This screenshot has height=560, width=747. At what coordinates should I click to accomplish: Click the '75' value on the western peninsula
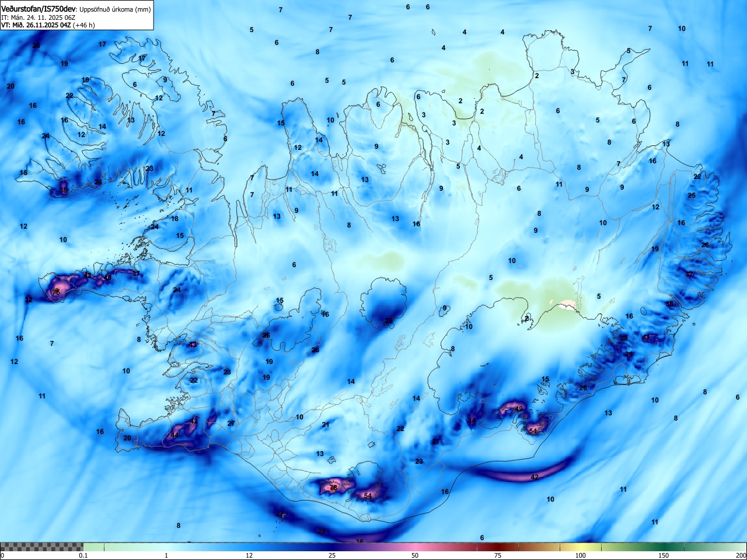tap(56, 292)
